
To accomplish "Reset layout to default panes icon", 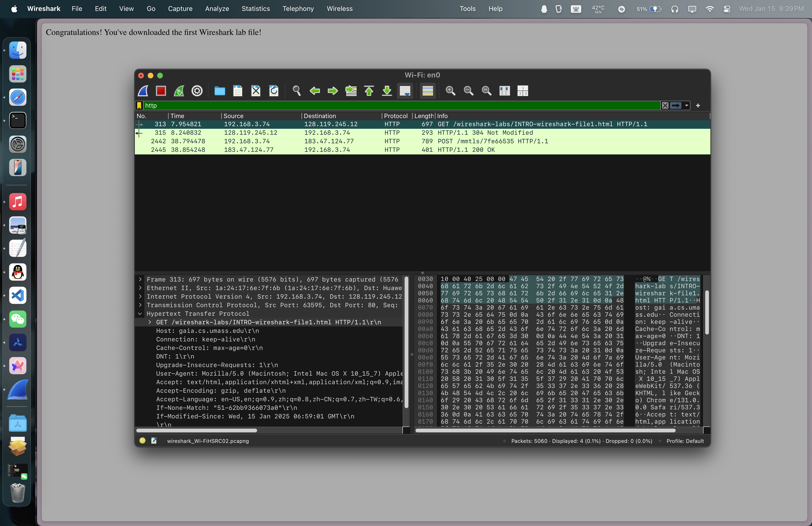I will 523,91.
